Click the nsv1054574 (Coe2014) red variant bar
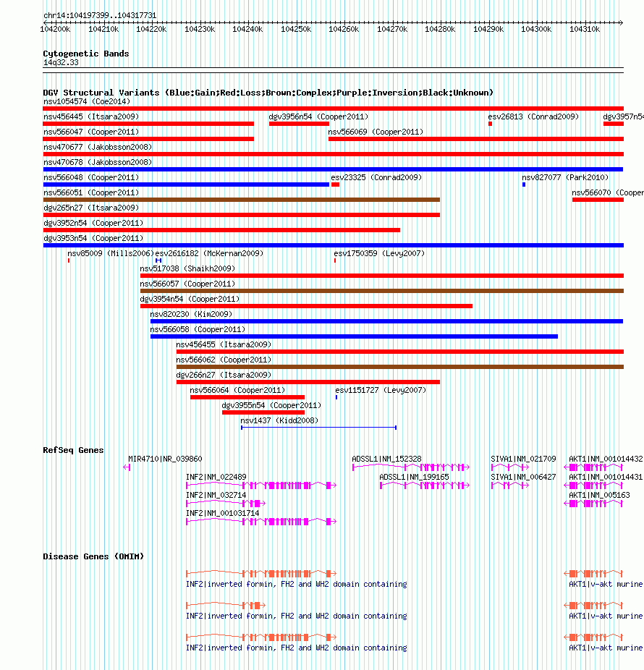The image size is (644, 670). pos(334,109)
